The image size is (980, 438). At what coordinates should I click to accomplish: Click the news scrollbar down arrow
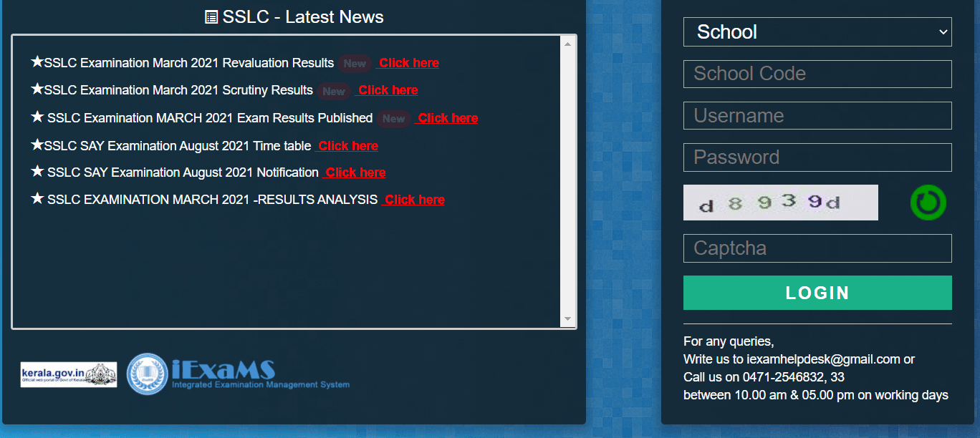tap(567, 319)
